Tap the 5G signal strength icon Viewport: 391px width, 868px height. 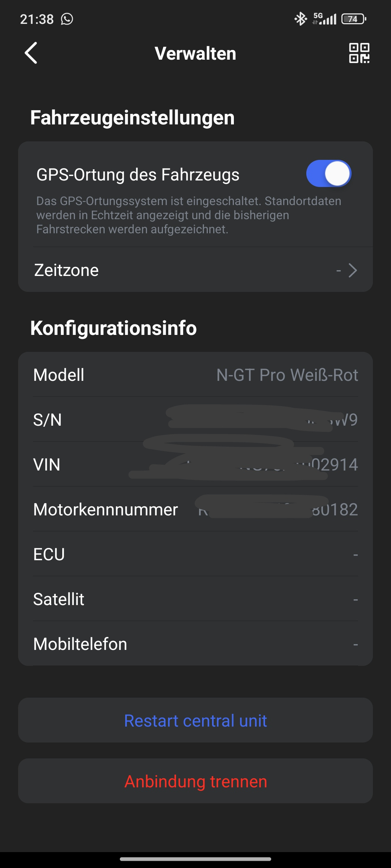coord(325,19)
